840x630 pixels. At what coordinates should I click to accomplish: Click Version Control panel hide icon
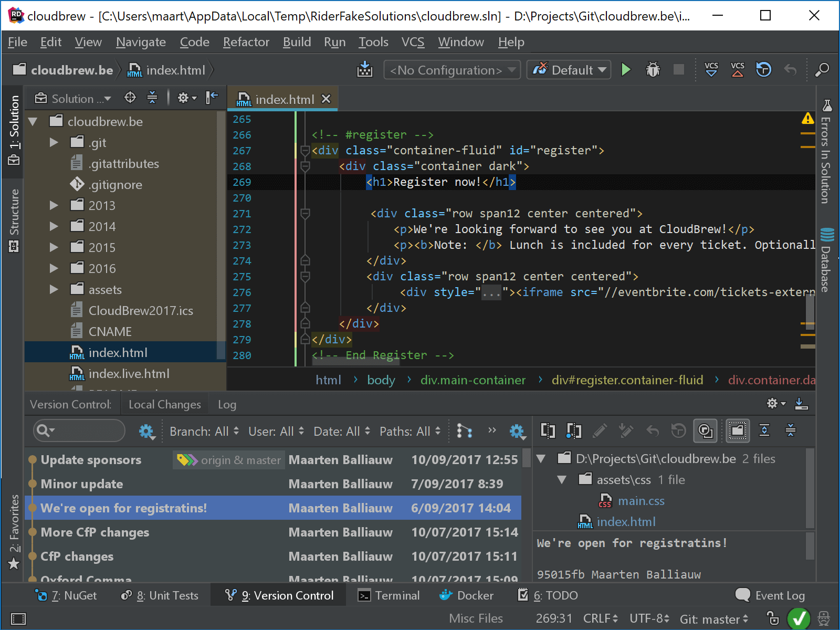[801, 404]
